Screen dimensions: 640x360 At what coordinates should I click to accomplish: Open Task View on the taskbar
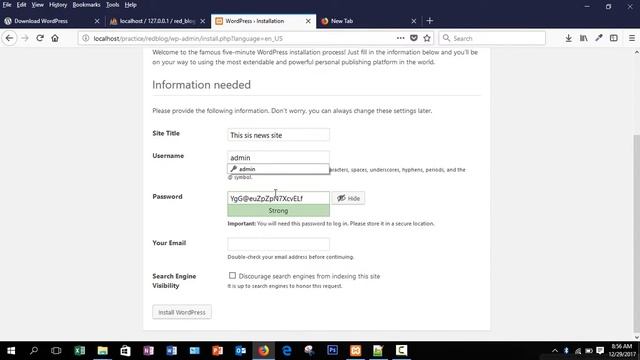pos(56,351)
